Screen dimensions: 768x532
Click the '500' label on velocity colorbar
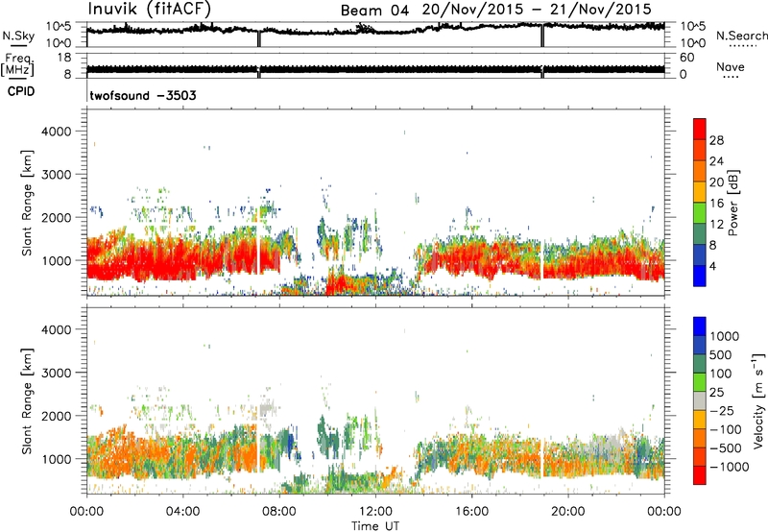pos(722,355)
